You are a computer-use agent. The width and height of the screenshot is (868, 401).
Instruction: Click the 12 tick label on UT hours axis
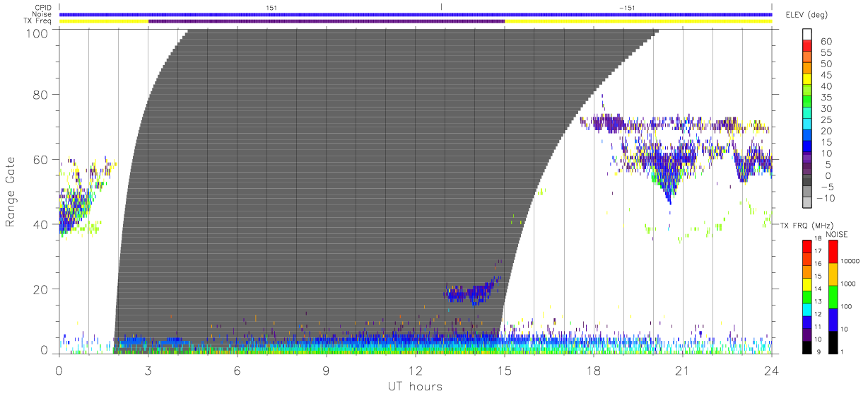[x=416, y=371]
